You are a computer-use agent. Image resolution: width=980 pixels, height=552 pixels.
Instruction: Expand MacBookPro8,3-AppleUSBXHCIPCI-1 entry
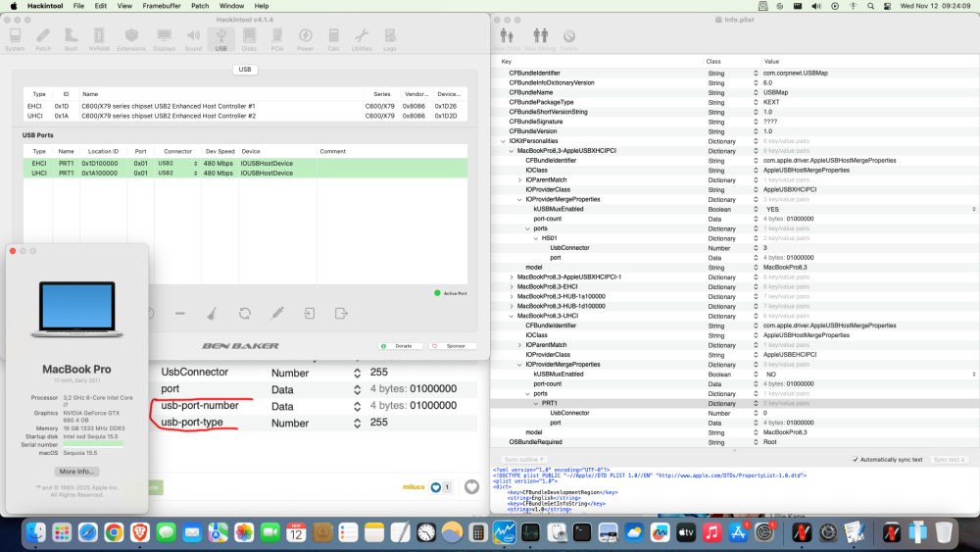pos(512,276)
